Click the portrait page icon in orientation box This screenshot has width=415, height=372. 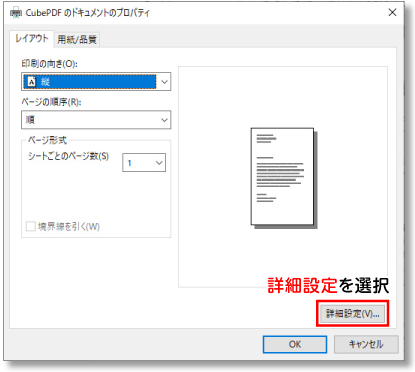click(x=32, y=81)
